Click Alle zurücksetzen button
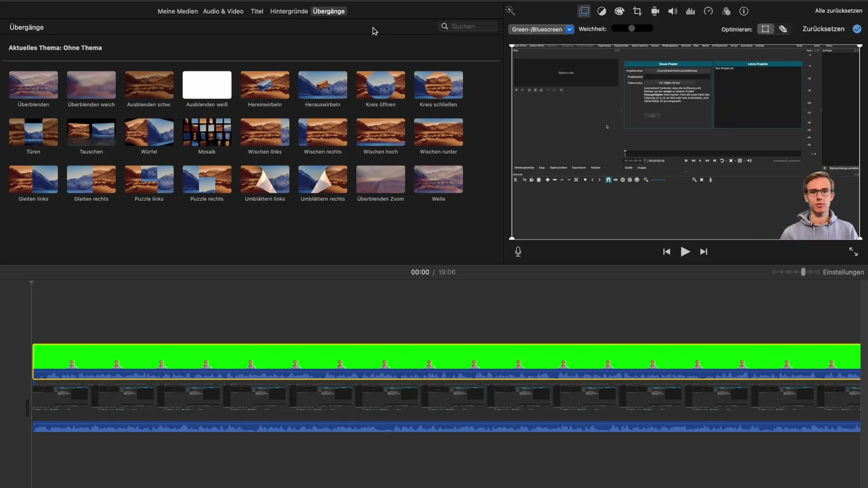 point(839,11)
